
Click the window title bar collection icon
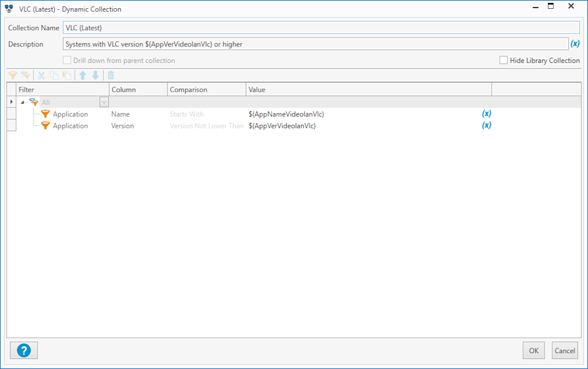(9, 9)
